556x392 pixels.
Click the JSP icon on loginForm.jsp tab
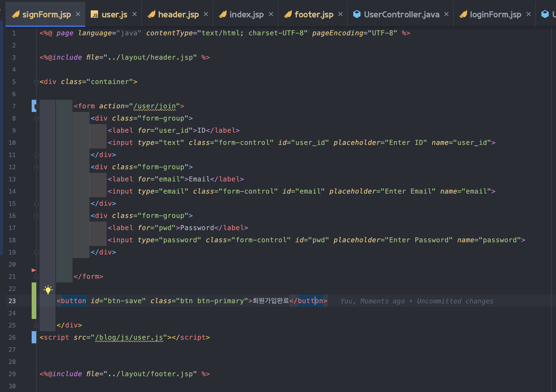[x=463, y=14]
